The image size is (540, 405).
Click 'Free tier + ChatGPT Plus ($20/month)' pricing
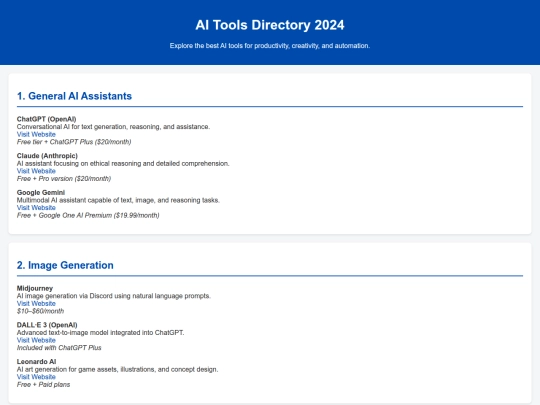click(x=74, y=142)
